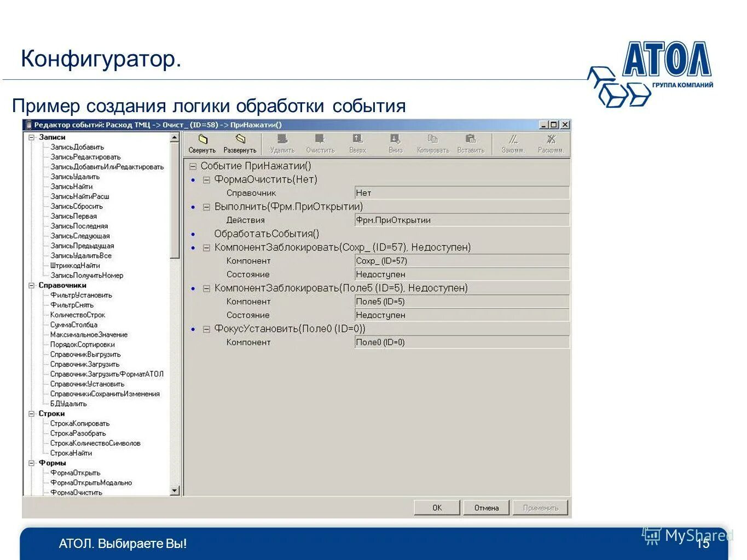Select ЗаписьСбросить in the tree
Screen dimensions: 747x560
click(x=77, y=206)
